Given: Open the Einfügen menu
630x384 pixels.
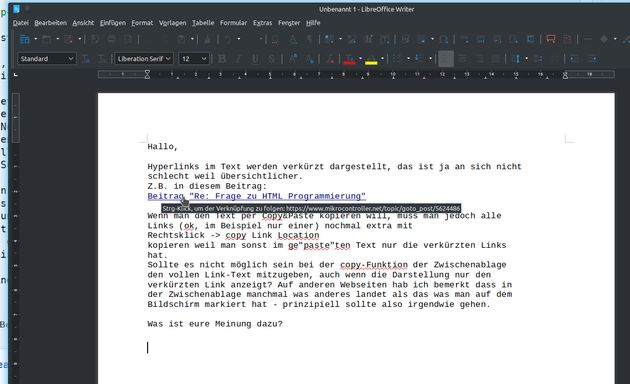Looking at the screenshot, I should 112,23.
